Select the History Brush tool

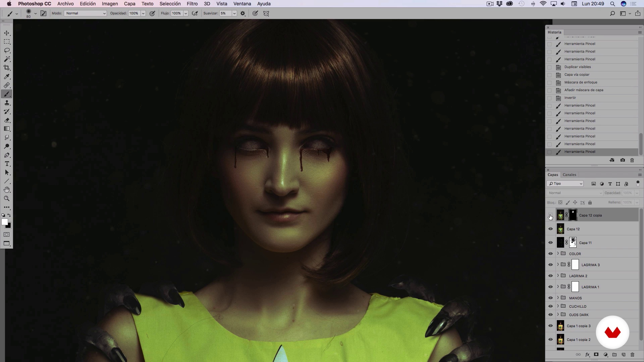point(7,112)
